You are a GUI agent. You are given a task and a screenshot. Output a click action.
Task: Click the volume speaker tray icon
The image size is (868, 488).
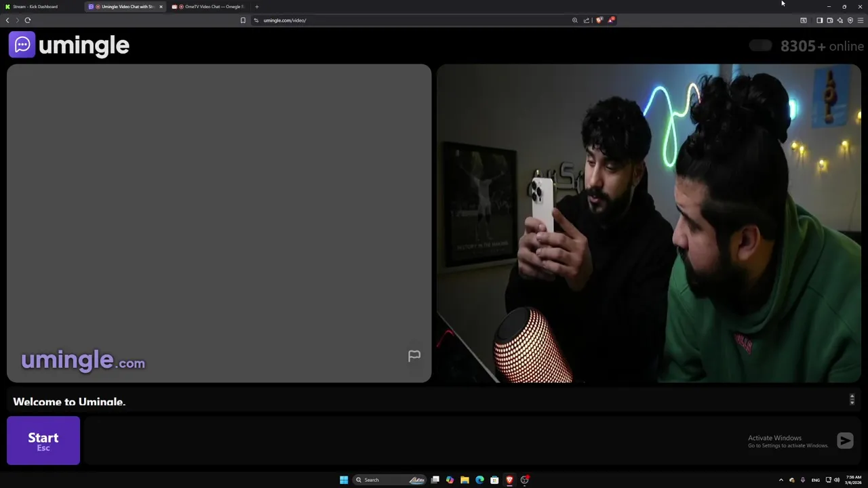coord(837,480)
